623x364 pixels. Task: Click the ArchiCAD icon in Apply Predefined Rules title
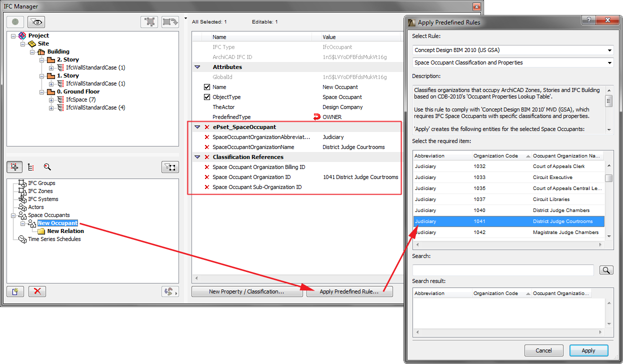coord(411,22)
